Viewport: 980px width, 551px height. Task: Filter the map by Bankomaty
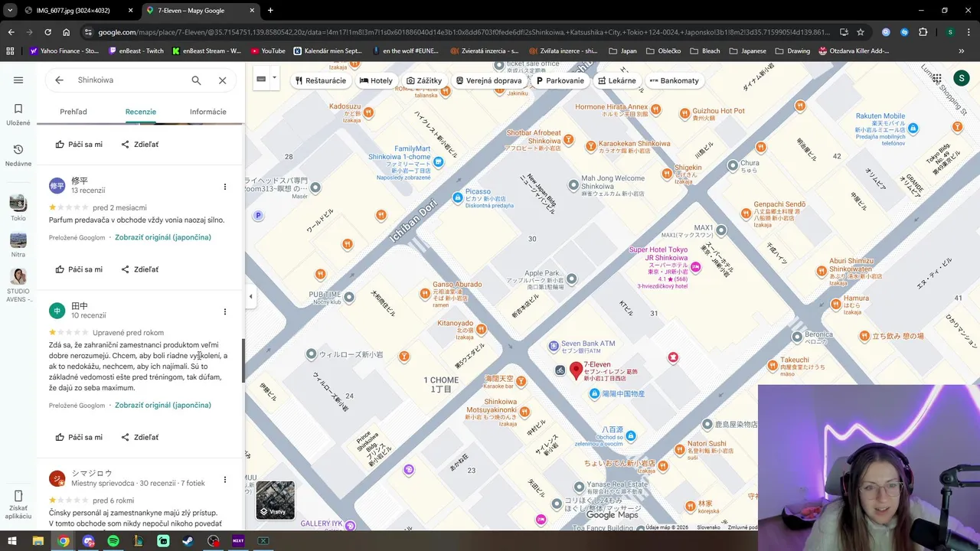point(675,80)
